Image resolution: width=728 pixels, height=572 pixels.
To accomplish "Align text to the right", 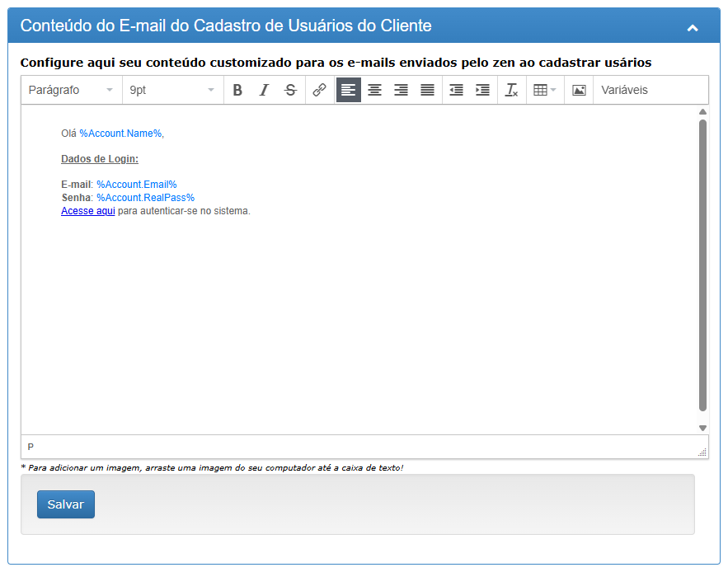I will pos(401,90).
